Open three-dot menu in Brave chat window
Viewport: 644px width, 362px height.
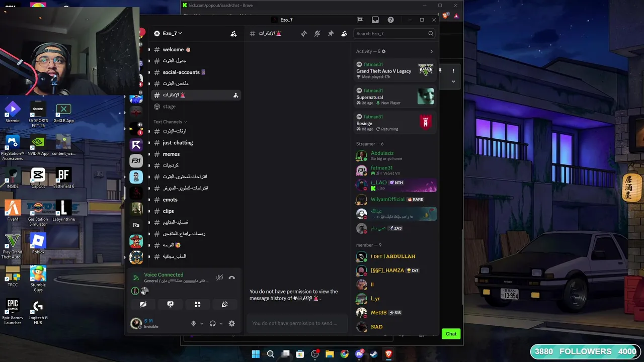[x=453, y=71]
